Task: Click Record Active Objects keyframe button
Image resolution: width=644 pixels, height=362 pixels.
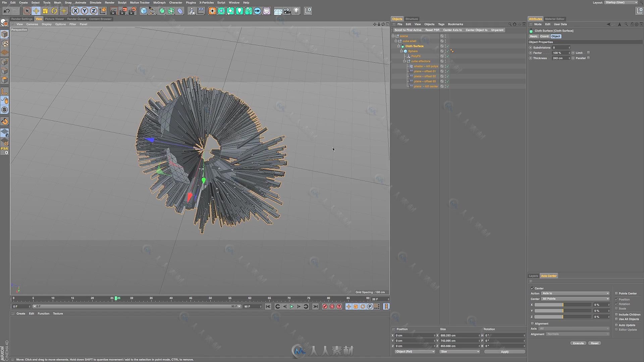Action: pyautogui.click(x=325, y=306)
